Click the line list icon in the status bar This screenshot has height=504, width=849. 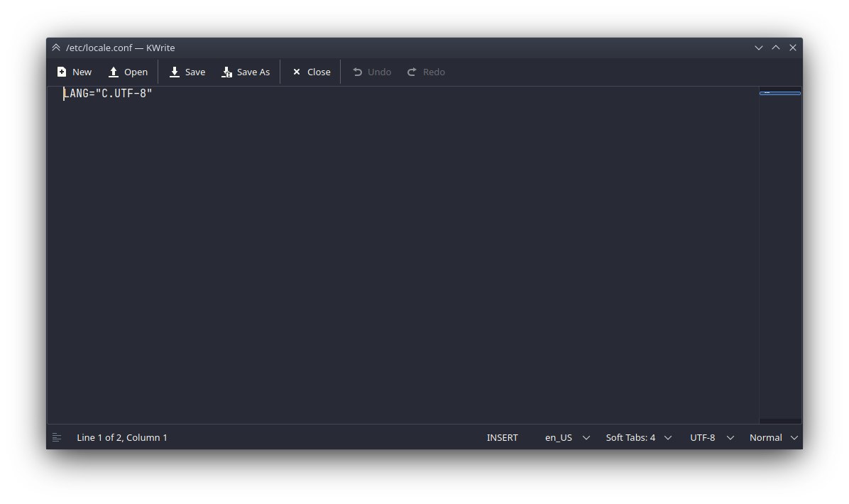click(57, 437)
